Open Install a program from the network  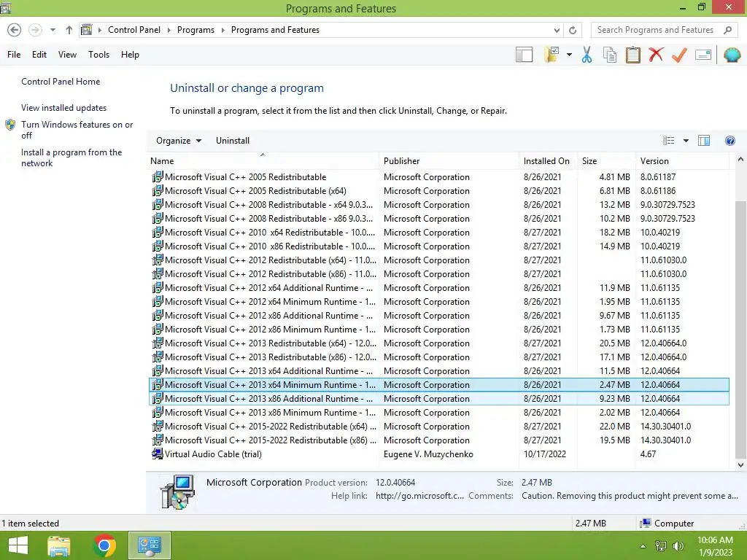tap(71, 157)
